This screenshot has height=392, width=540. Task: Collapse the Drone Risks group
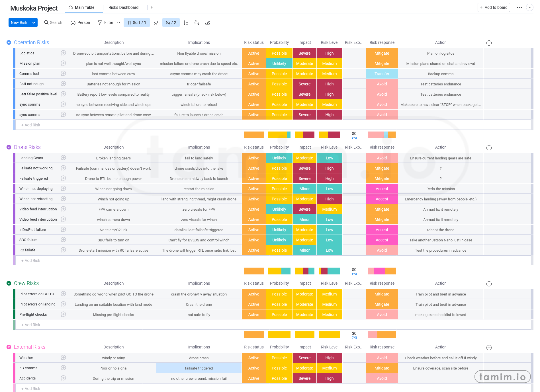pos(9,147)
